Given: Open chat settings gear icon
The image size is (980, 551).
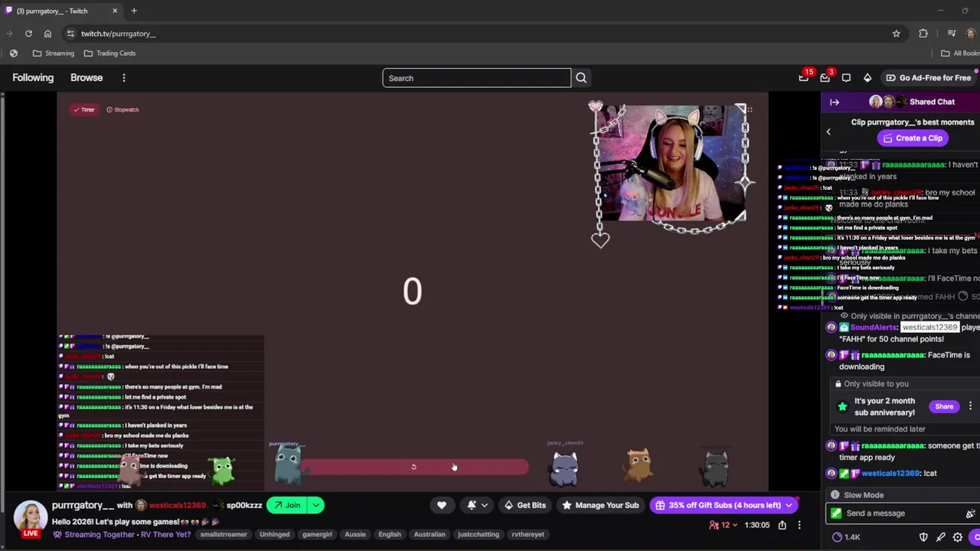Looking at the screenshot, I should pyautogui.click(x=958, y=537).
